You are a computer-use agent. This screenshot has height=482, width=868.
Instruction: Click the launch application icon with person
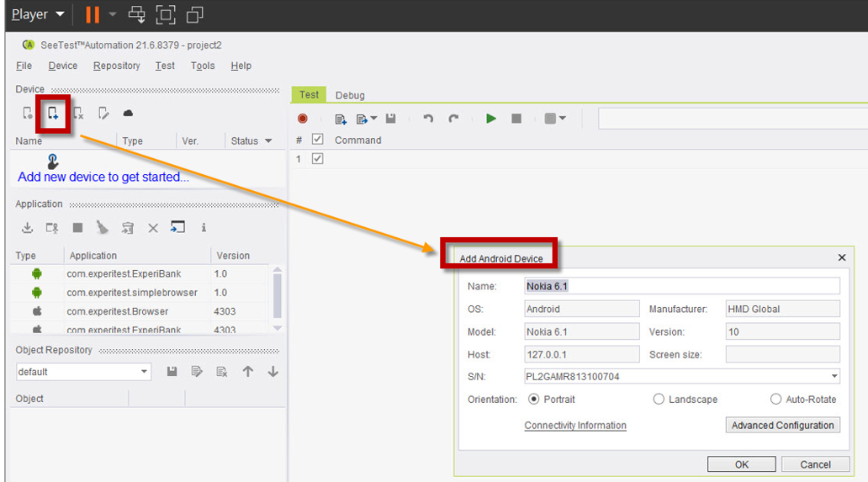(x=52, y=227)
